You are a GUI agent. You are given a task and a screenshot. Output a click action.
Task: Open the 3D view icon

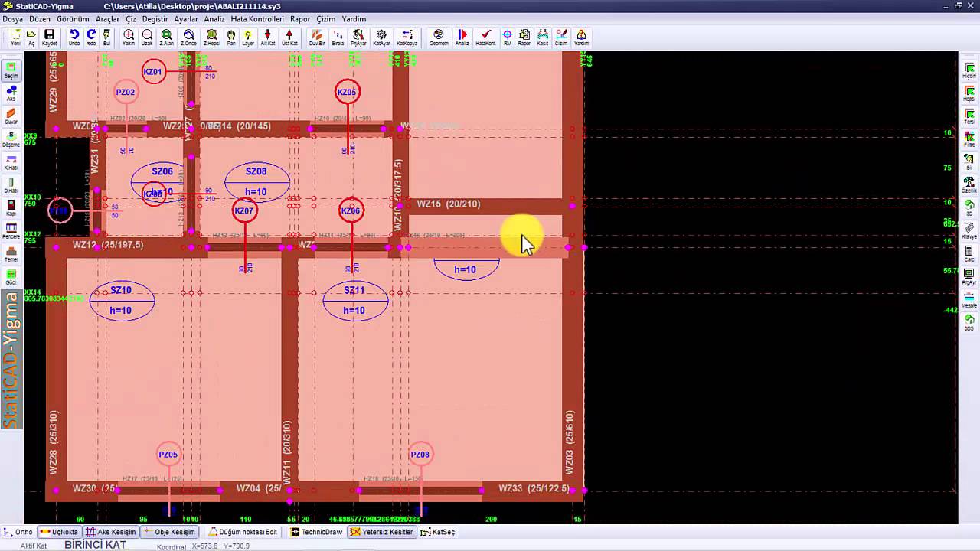969,207
